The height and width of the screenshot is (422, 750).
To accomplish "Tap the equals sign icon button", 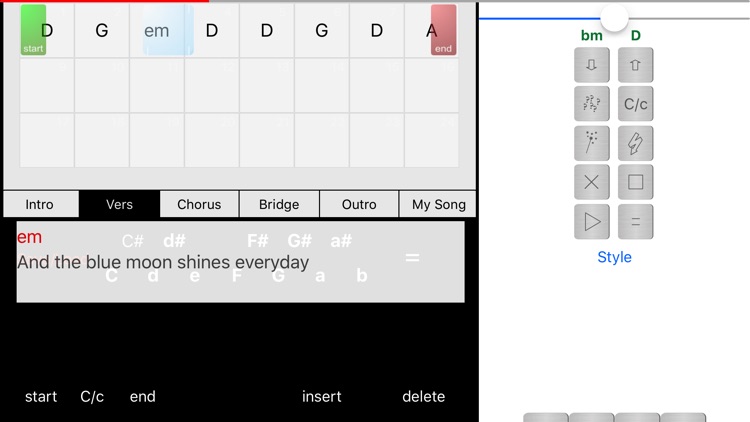I will (x=635, y=221).
